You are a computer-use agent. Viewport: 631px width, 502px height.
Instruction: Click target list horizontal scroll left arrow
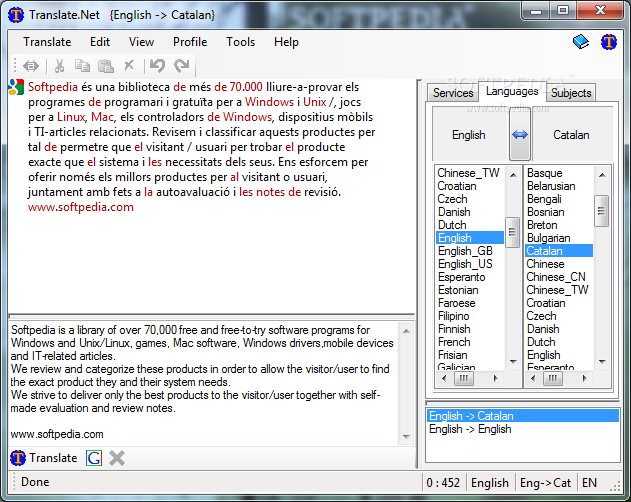[x=533, y=378]
